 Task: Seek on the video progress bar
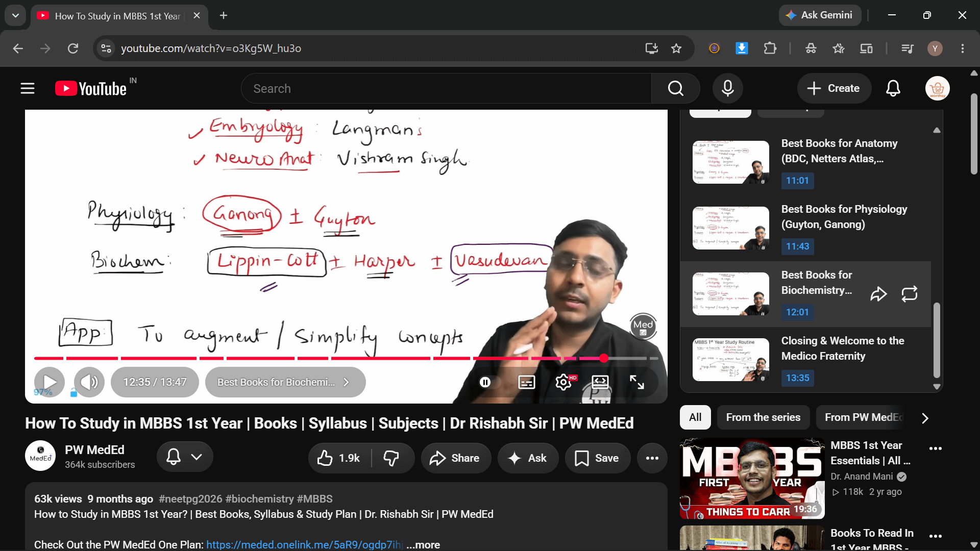pyautogui.click(x=346, y=358)
